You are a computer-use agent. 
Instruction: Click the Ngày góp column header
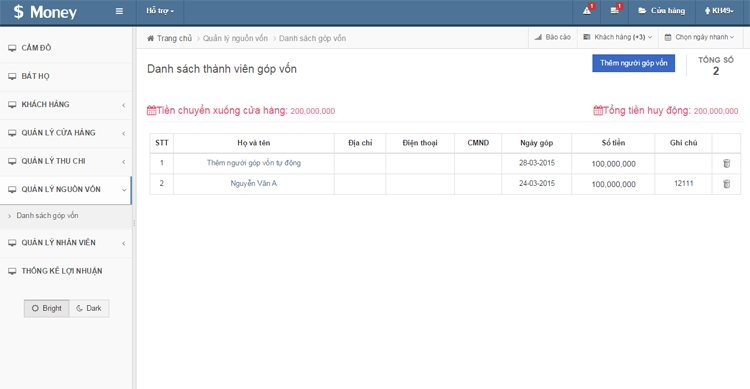coord(536,143)
